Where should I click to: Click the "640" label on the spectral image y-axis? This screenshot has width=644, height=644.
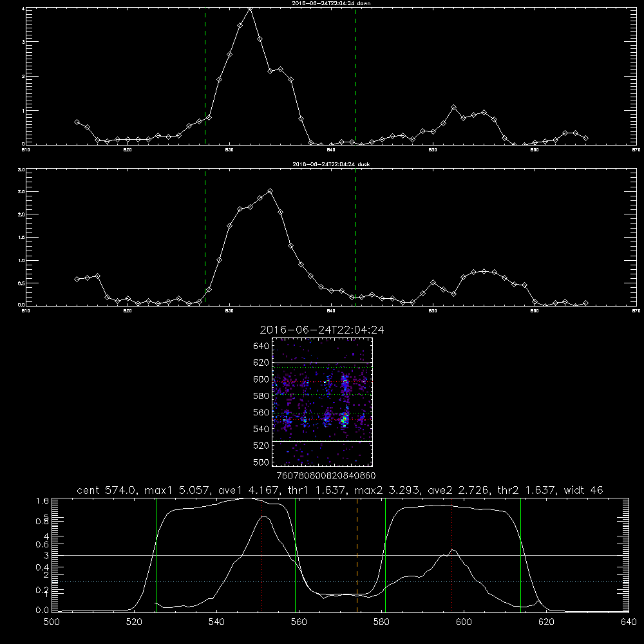[x=261, y=346]
